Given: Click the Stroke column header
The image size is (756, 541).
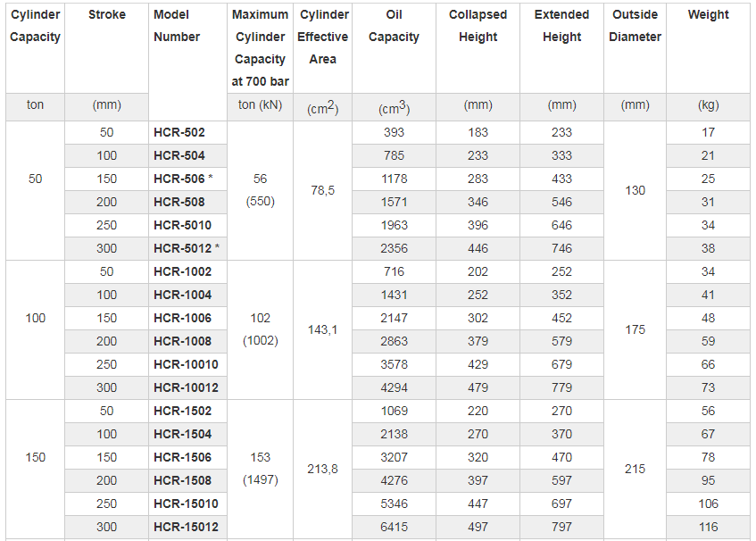Looking at the screenshot, I should point(107,14).
